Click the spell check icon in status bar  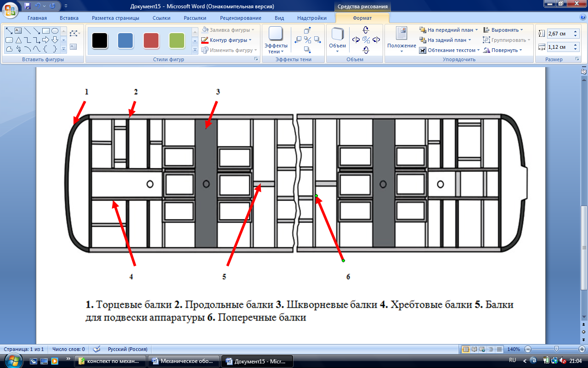tap(97, 349)
